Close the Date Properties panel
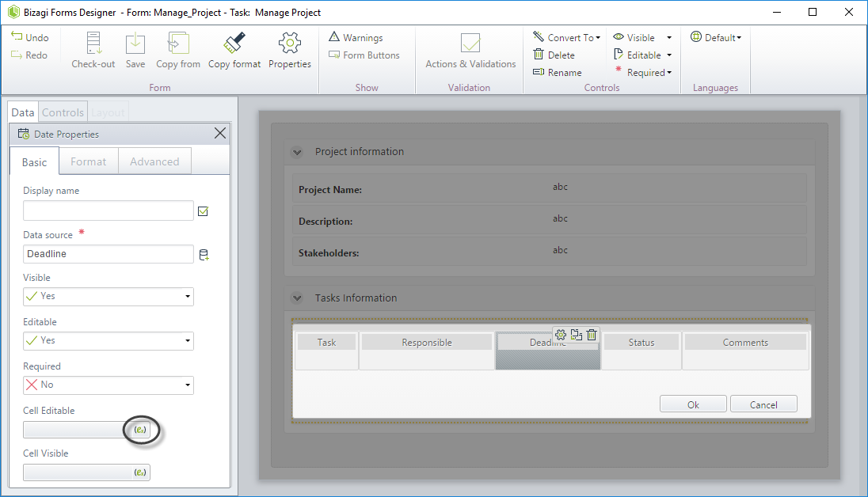Viewport: 868px width, 497px height. 219,134
